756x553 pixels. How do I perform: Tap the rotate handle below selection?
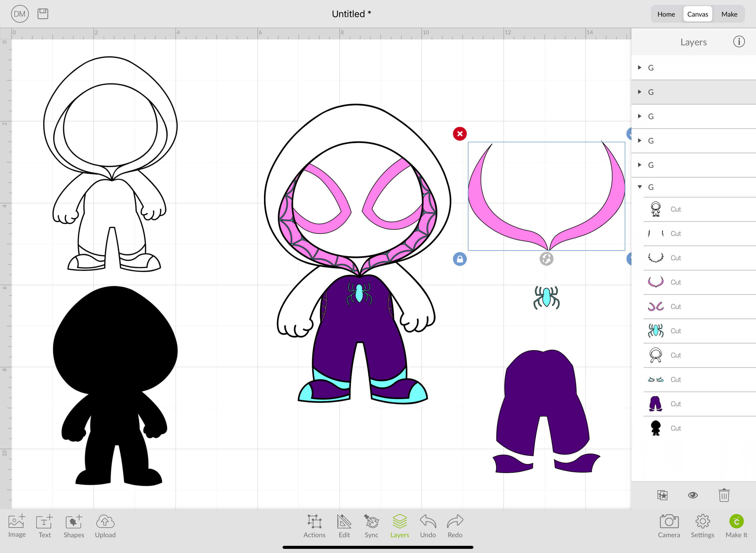tap(546, 259)
